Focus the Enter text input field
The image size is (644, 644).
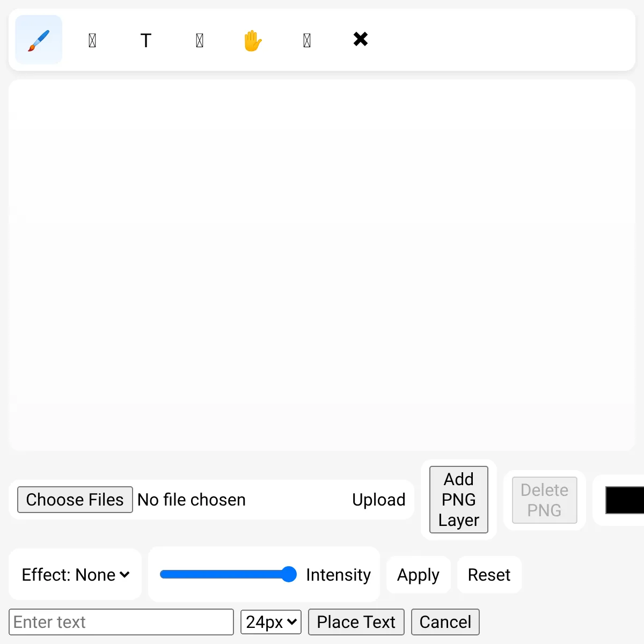[121, 622]
